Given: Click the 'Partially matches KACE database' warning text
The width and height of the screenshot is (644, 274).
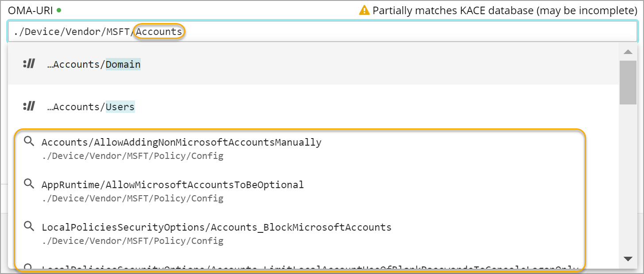Looking at the screenshot, I should click(x=505, y=11).
